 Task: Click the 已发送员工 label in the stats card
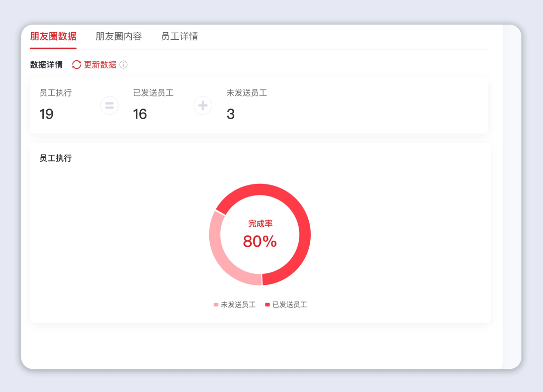pyautogui.click(x=153, y=93)
